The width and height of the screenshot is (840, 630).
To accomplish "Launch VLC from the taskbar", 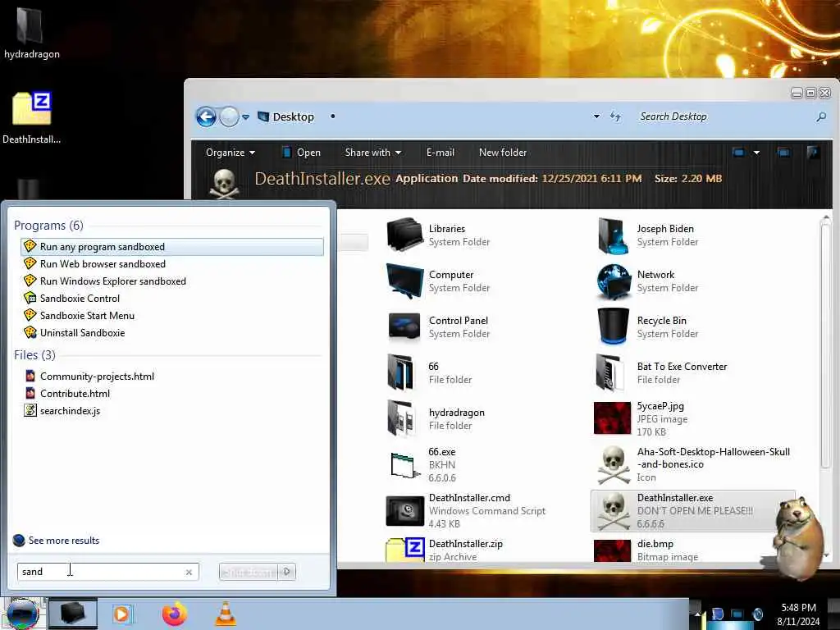I will pos(226,614).
